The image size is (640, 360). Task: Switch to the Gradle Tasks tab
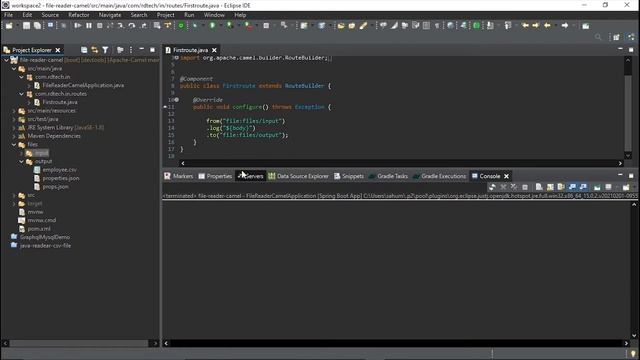[x=388, y=176]
